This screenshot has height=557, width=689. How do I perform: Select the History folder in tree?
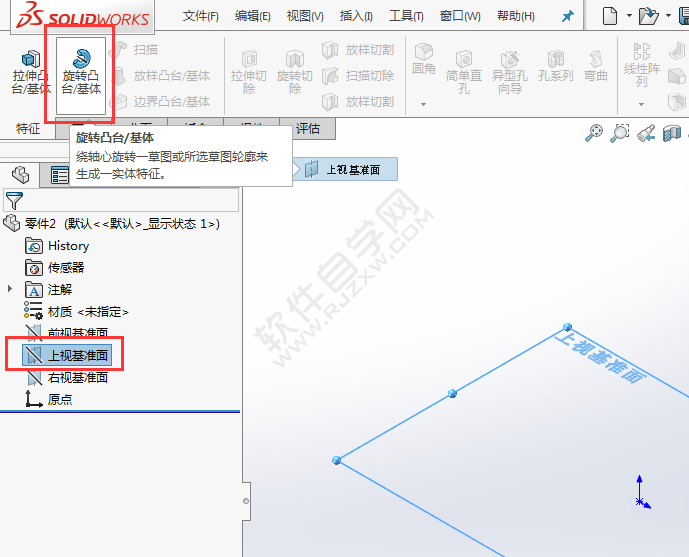point(57,246)
